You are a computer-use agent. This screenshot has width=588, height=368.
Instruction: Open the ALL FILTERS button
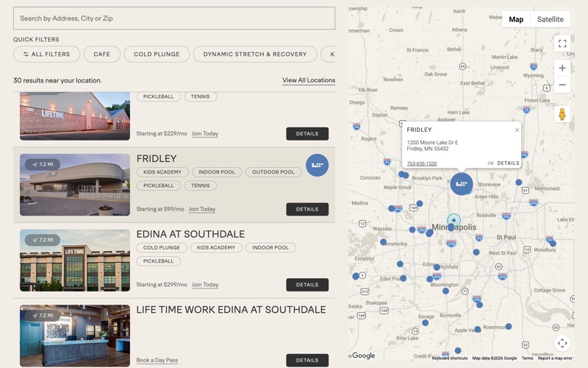[46, 54]
